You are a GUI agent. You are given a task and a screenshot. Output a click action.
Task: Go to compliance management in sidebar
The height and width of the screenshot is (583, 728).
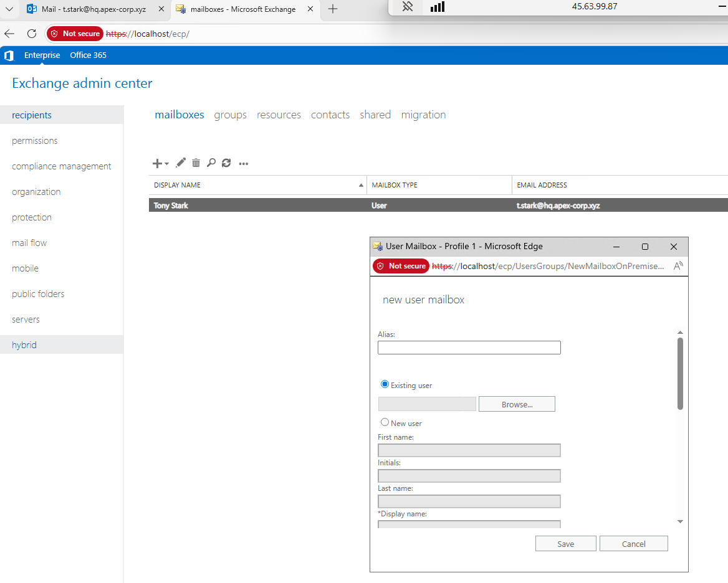(62, 166)
